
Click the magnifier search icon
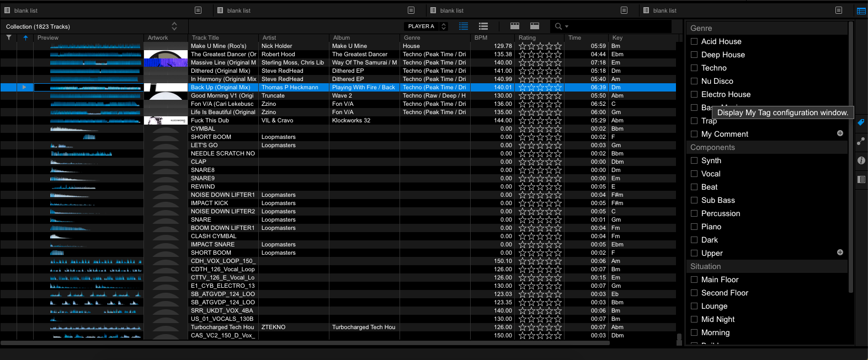click(558, 26)
